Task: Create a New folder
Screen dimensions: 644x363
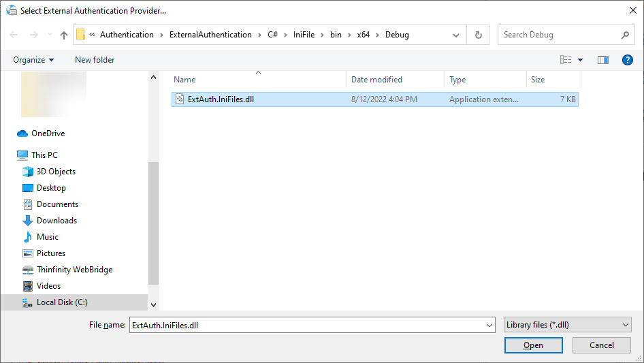Action: (x=95, y=60)
